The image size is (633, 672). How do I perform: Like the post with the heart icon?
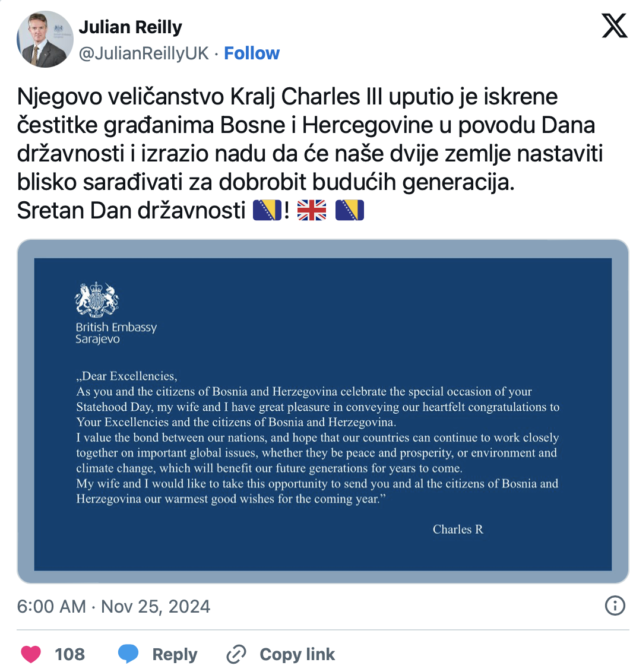point(31,654)
